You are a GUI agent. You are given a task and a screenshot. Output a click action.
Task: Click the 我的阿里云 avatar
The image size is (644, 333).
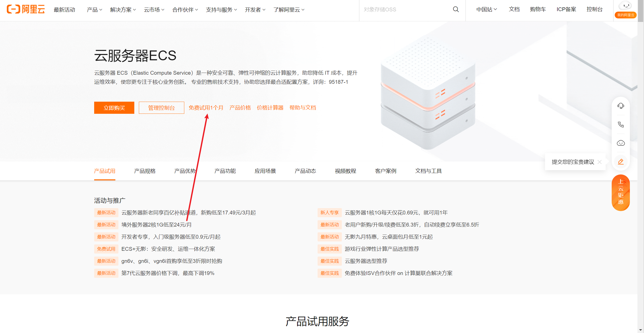[x=625, y=10]
